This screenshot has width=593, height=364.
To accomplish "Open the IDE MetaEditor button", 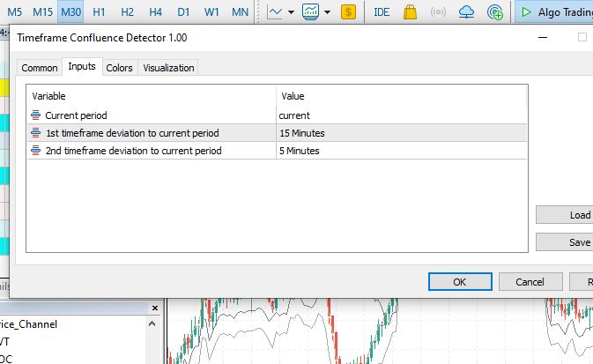I will tap(382, 12).
